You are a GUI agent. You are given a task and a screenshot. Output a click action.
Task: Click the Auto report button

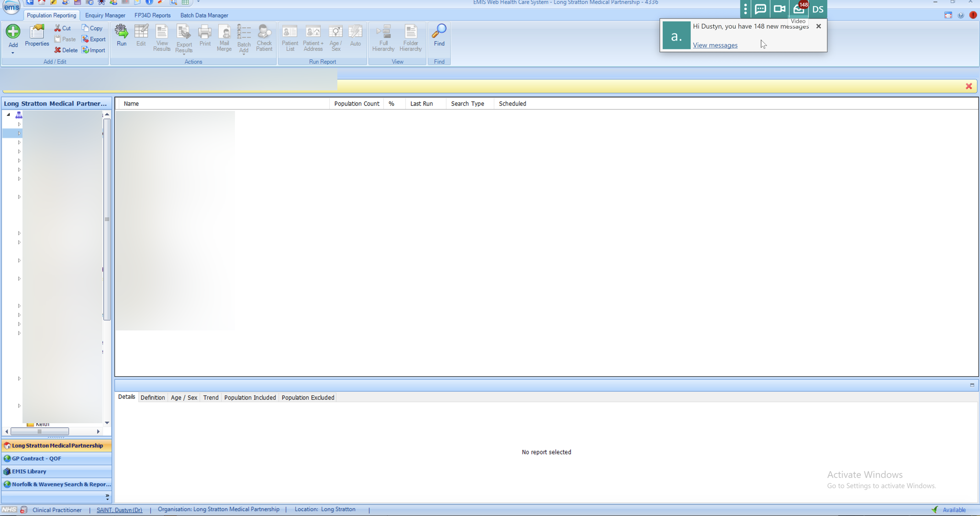[355, 36]
